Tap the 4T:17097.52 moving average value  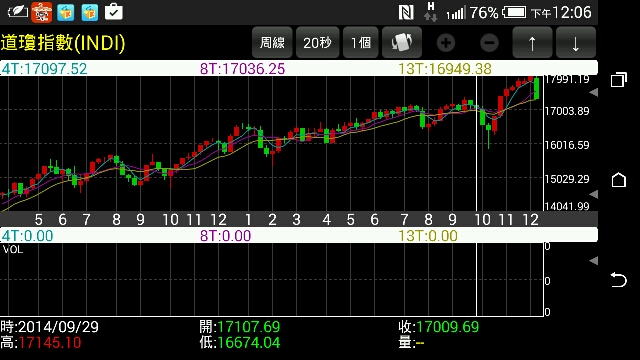44,69
